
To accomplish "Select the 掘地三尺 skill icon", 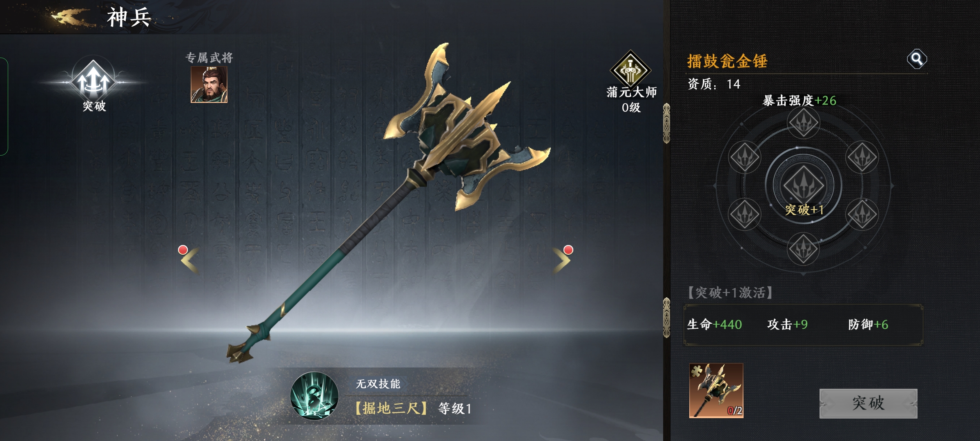I will [314, 396].
